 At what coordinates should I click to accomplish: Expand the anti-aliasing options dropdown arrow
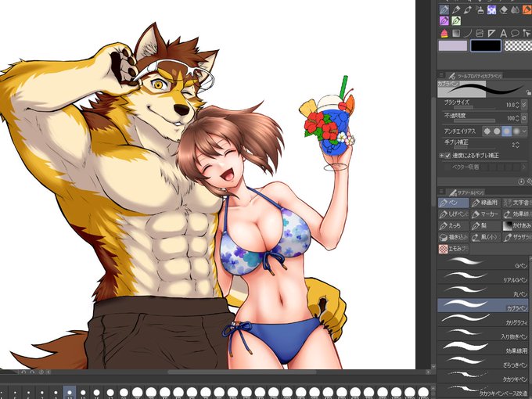coord(525,131)
